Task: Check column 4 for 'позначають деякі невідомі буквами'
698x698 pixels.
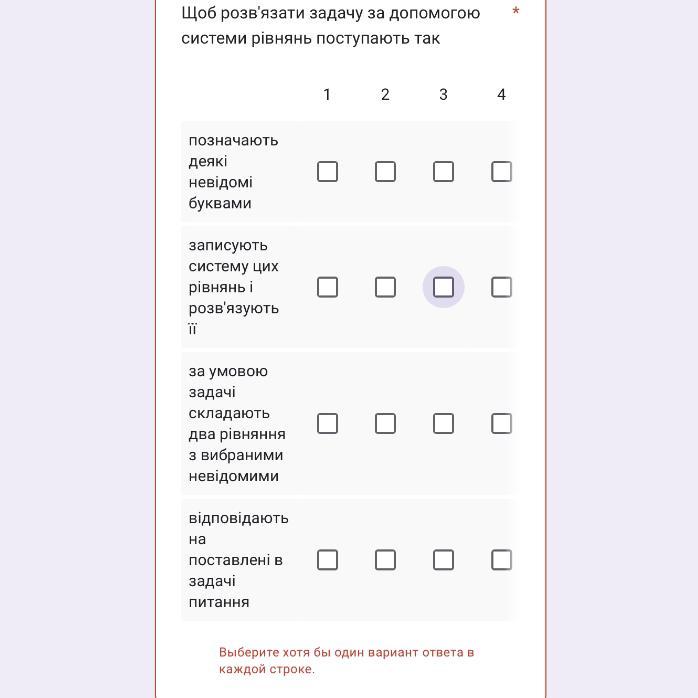Action: [x=501, y=172]
